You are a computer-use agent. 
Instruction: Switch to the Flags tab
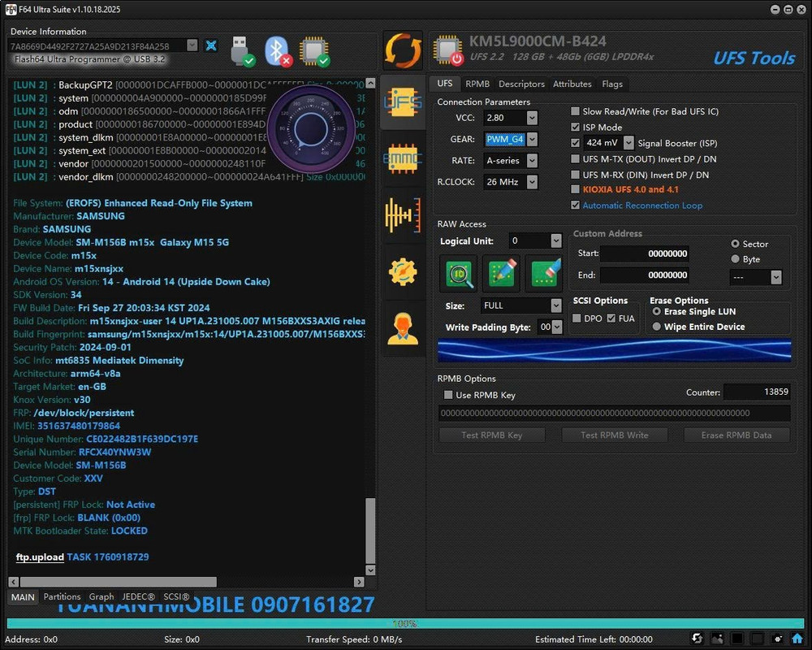coord(612,84)
